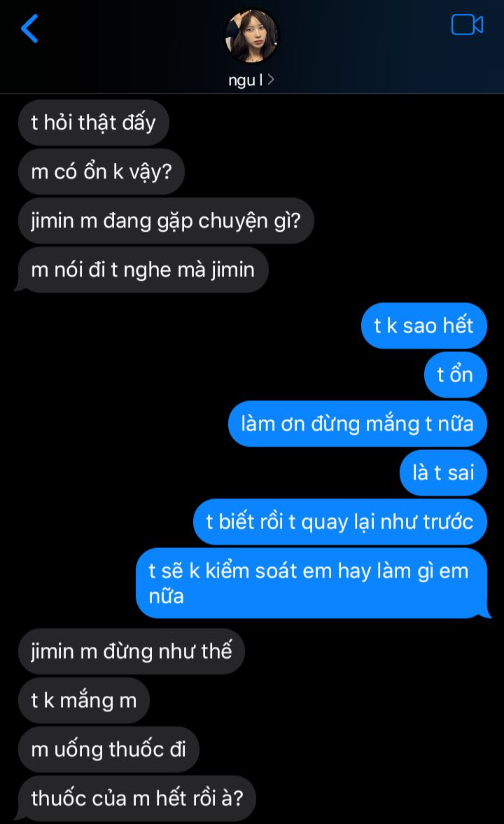Tap bubble 'm nói đi t nghe mà jimin'
The image size is (504, 824).
click(143, 270)
